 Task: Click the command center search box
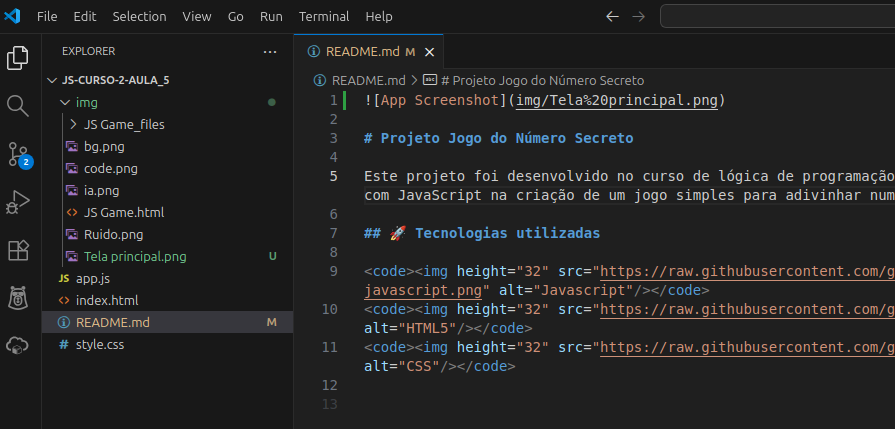(x=777, y=16)
